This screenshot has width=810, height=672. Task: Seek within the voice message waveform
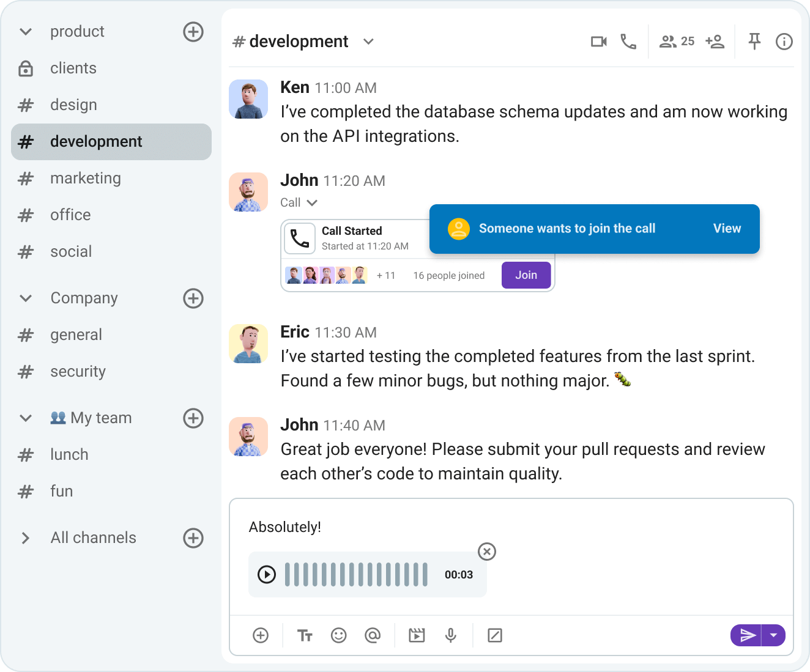tap(356, 575)
